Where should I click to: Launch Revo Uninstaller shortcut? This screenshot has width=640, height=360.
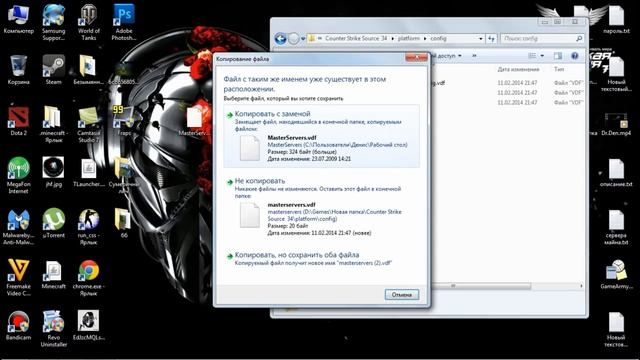pyautogui.click(x=53, y=329)
